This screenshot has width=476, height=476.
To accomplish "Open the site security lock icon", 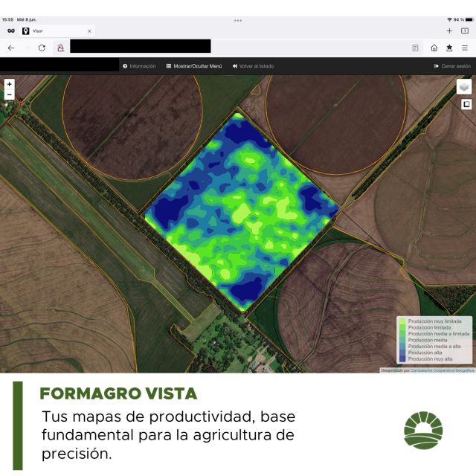I will [61, 48].
